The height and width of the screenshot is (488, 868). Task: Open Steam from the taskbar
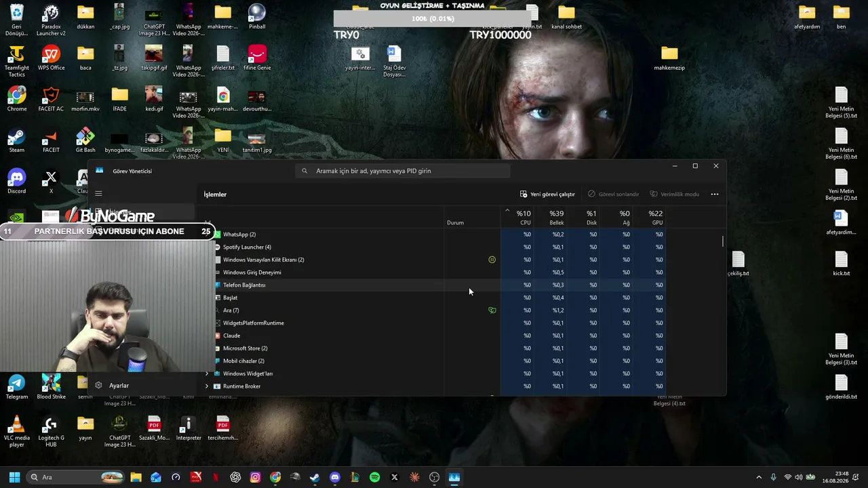click(x=315, y=477)
